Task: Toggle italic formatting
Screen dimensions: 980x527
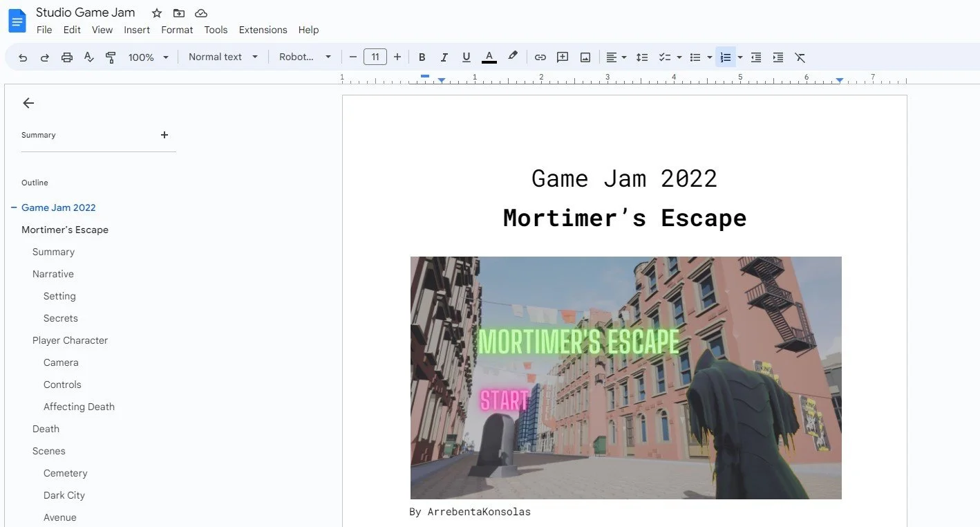Action: coord(444,57)
